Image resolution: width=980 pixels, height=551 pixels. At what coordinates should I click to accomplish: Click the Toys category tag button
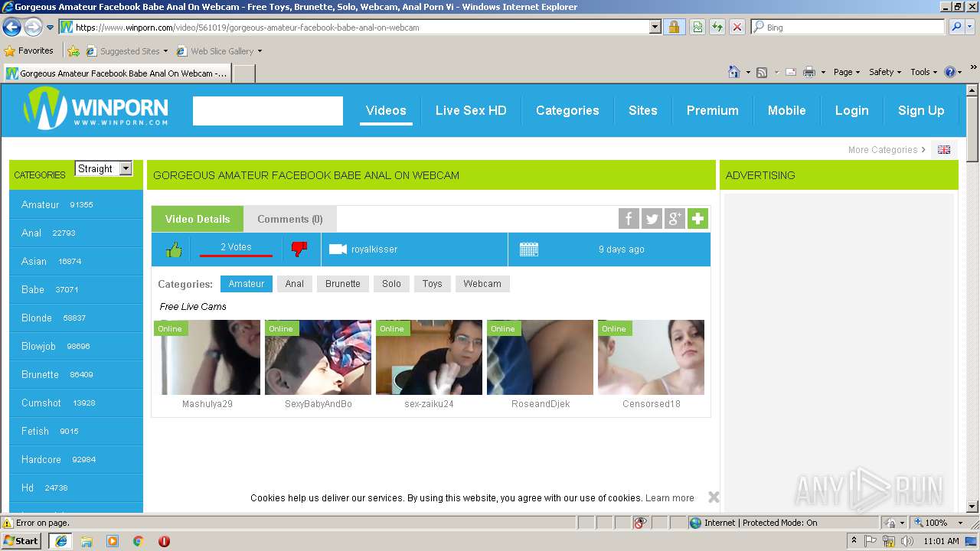432,284
